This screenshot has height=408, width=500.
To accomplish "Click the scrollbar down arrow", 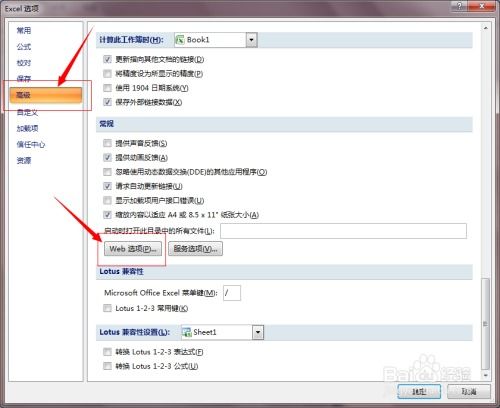I will point(485,375).
